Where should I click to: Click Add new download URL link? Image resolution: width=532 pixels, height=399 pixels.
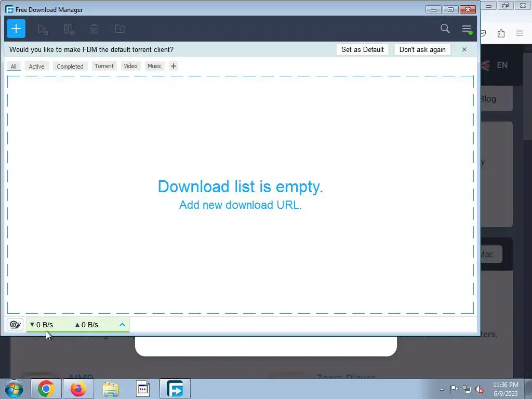(x=240, y=205)
